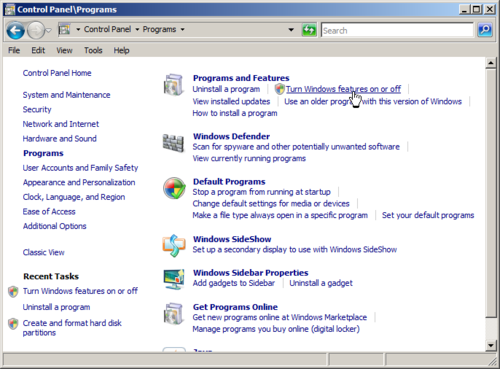Image resolution: width=500 pixels, height=369 pixels.
Task: Click shield icon beside Create and format hard disk
Action: (13, 324)
